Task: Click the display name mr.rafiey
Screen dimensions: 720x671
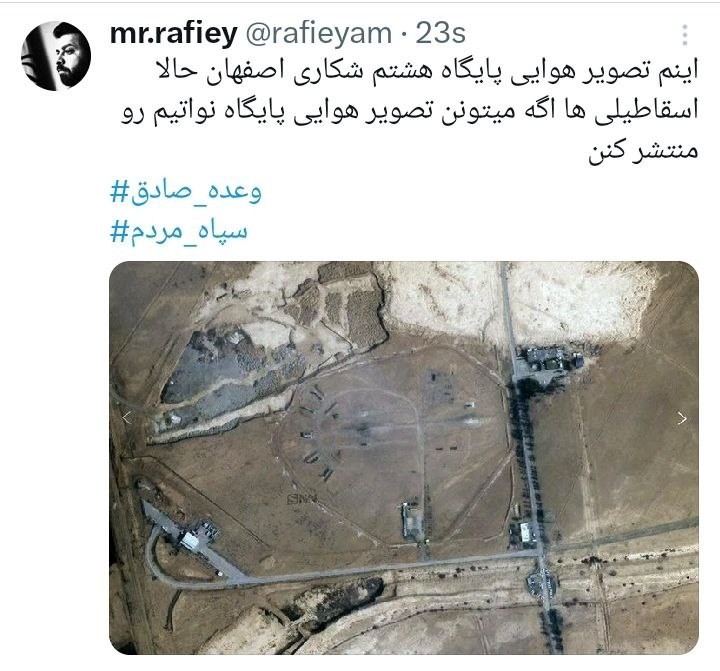Action: 173,34
